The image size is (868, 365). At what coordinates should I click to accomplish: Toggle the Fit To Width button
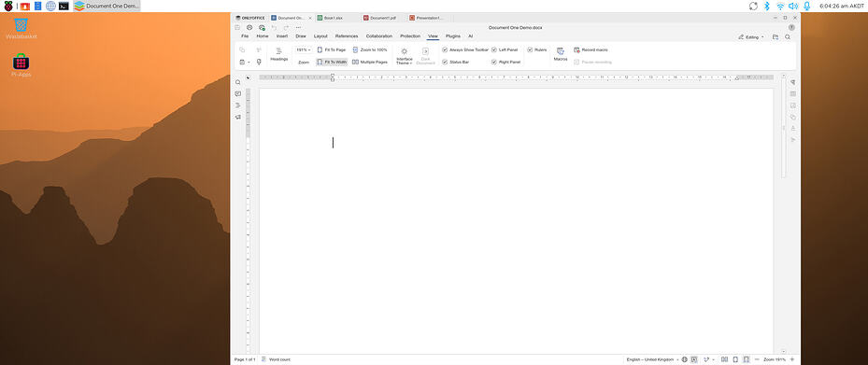click(x=332, y=62)
